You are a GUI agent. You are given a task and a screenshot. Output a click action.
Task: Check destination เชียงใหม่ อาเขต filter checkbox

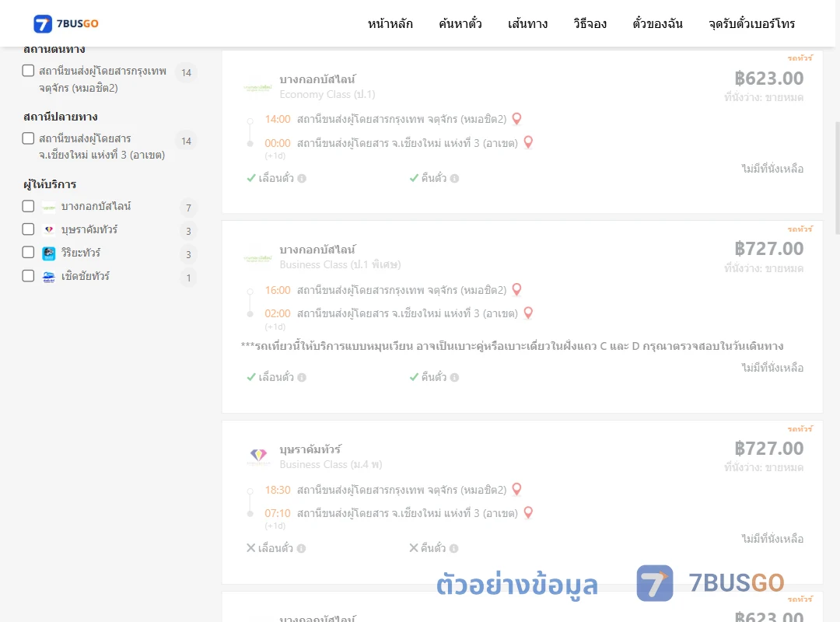click(29, 138)
